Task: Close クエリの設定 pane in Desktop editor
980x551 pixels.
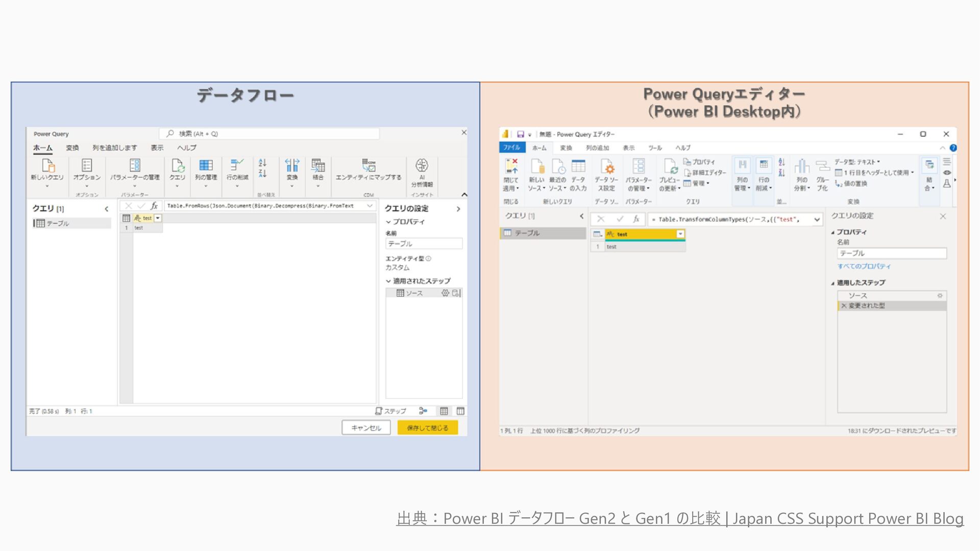Action: pos(943,216)
